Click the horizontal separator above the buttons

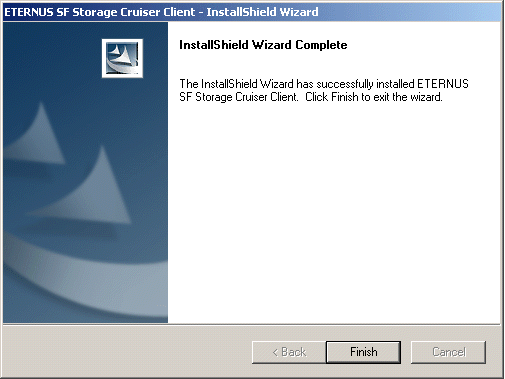(252, 324)
